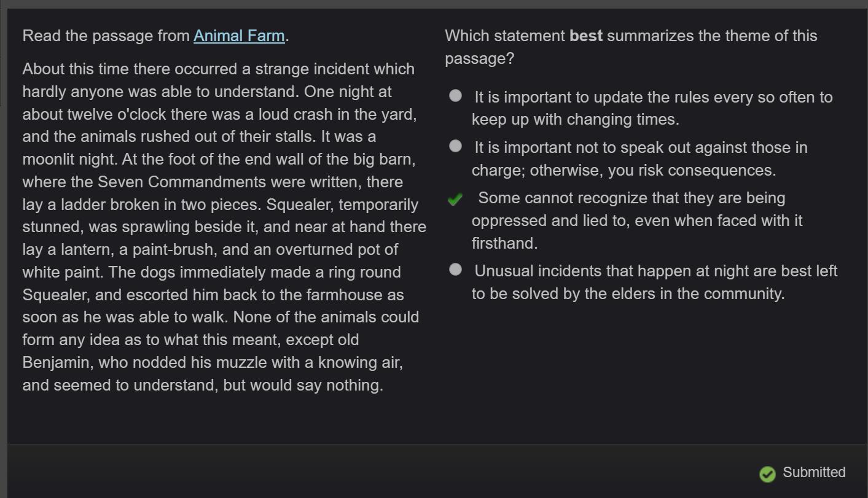Click the word 'Benjamin' in the passage

pos(56,362)
